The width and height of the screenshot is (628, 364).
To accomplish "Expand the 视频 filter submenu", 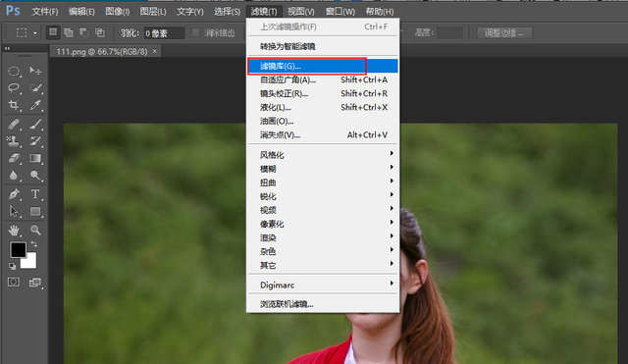I will [323, 210].
